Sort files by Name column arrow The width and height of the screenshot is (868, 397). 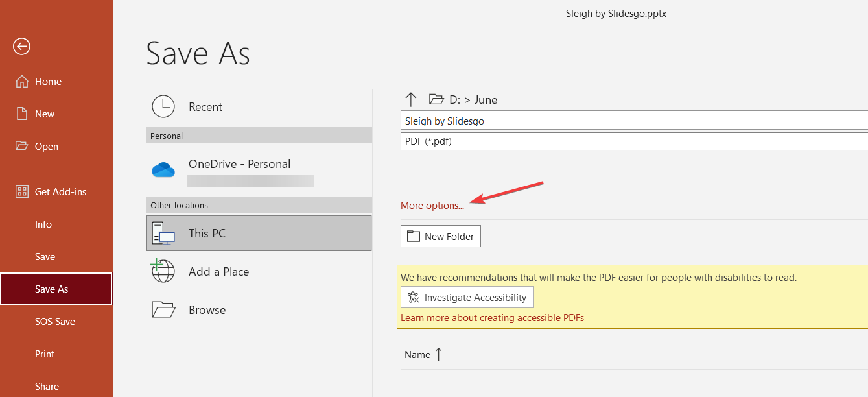point(439,354)
